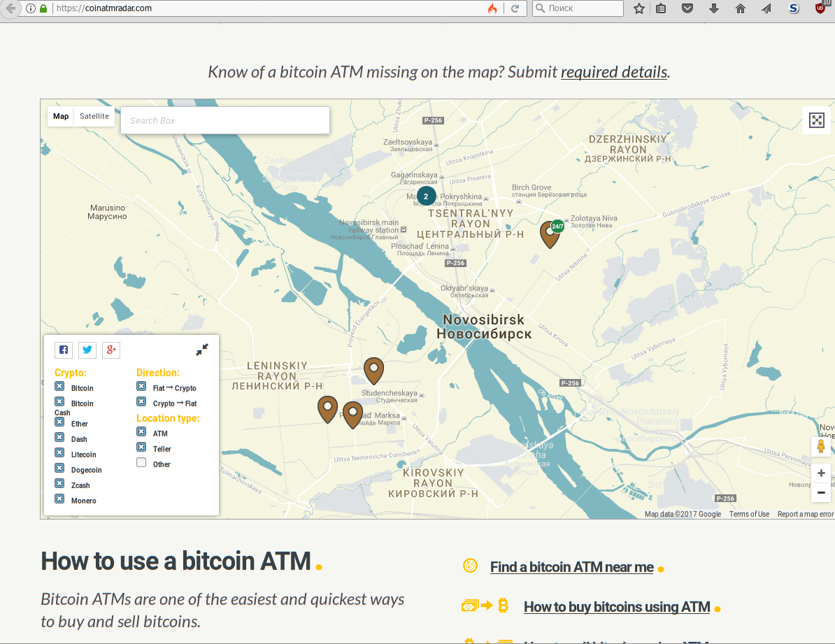Uncheck Monero crypto filter

(x=59, y=499)
